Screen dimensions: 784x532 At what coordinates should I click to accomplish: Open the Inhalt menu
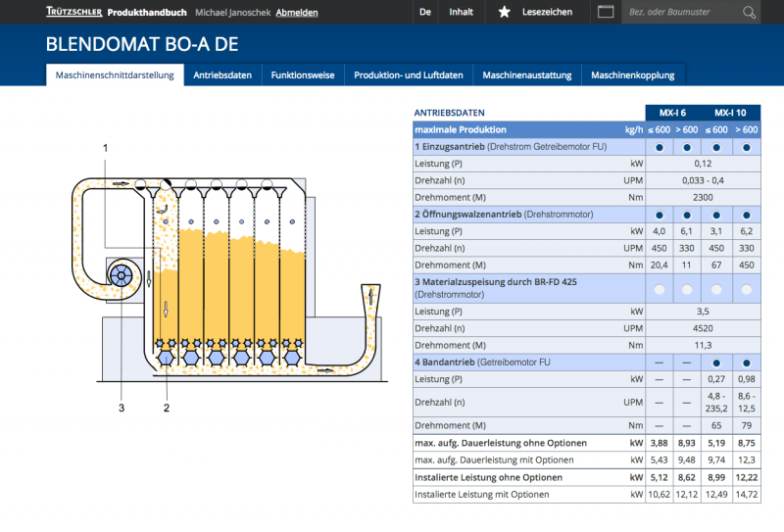[x=461, y=12]
